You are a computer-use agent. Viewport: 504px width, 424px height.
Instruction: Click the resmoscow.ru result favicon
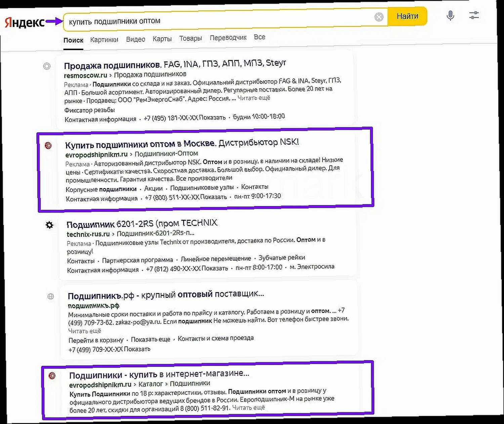click(x=47, y=66)
